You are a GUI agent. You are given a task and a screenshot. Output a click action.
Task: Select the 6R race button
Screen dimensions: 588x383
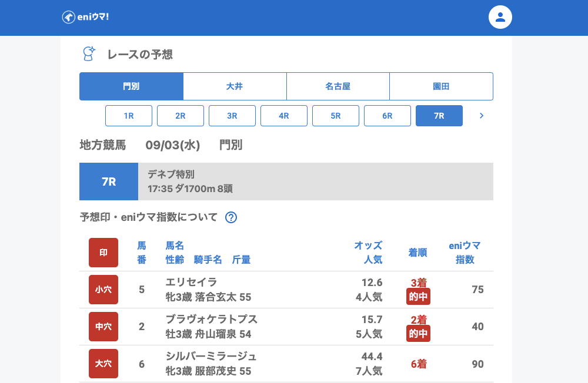[x=387, y=116]
